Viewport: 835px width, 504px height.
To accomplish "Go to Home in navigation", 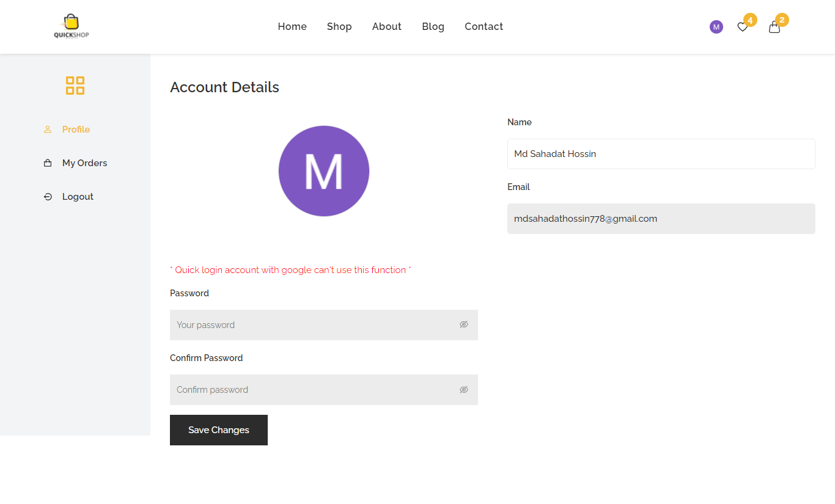I will [x=292, y=26].
